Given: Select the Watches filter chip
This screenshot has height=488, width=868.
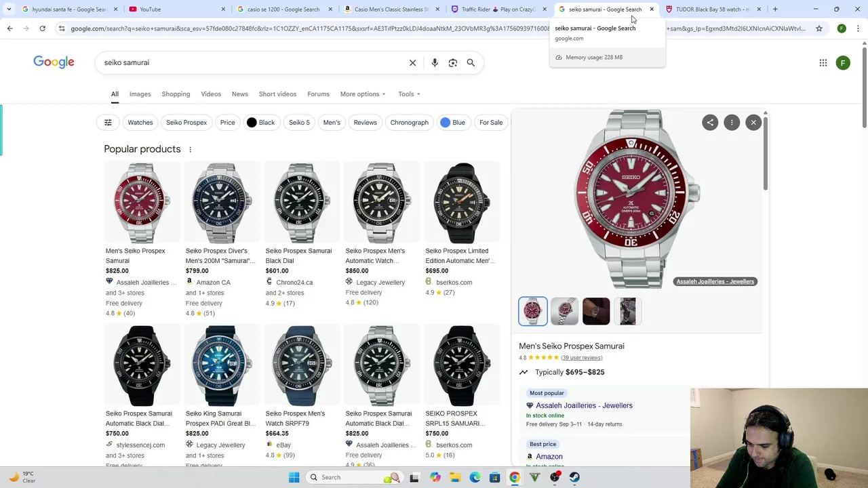Looking at the screenshot, I should pos(140,123).
